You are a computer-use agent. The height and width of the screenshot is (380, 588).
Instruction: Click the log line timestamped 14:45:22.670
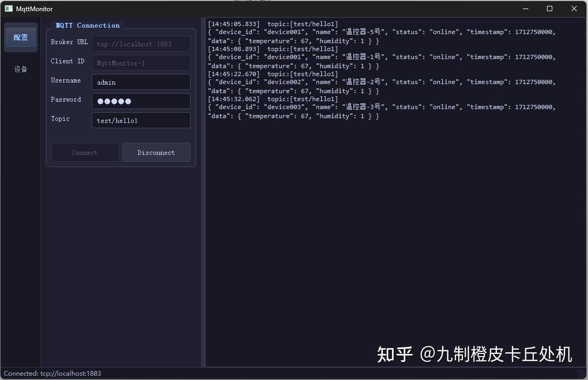click(x=273, y=74)
